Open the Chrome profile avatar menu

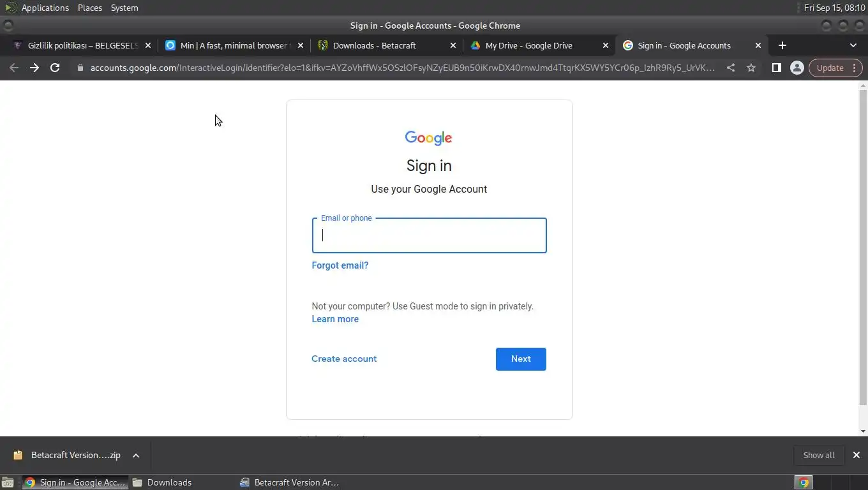(797, 68)
